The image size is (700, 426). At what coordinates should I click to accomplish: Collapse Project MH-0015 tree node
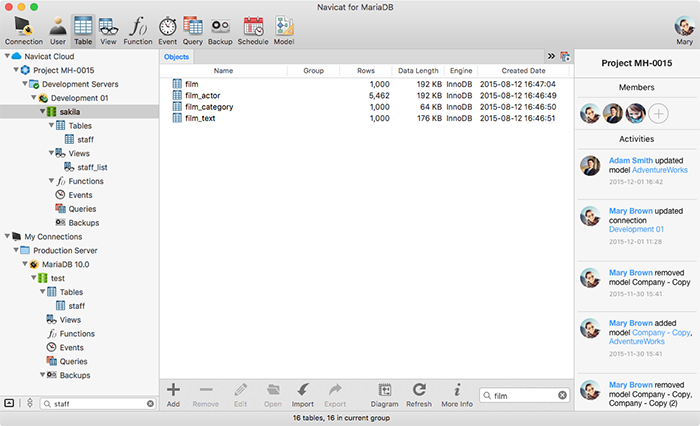point(16,70)
